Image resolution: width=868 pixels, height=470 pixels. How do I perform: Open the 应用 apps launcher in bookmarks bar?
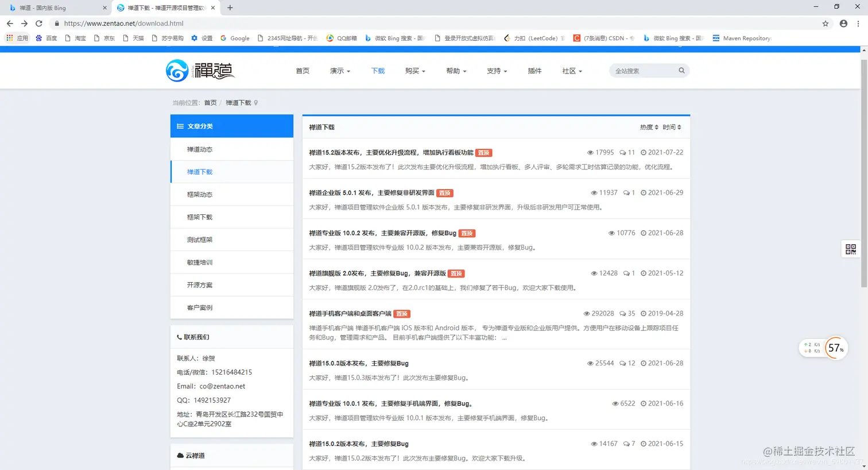click(x=17, y=38)
